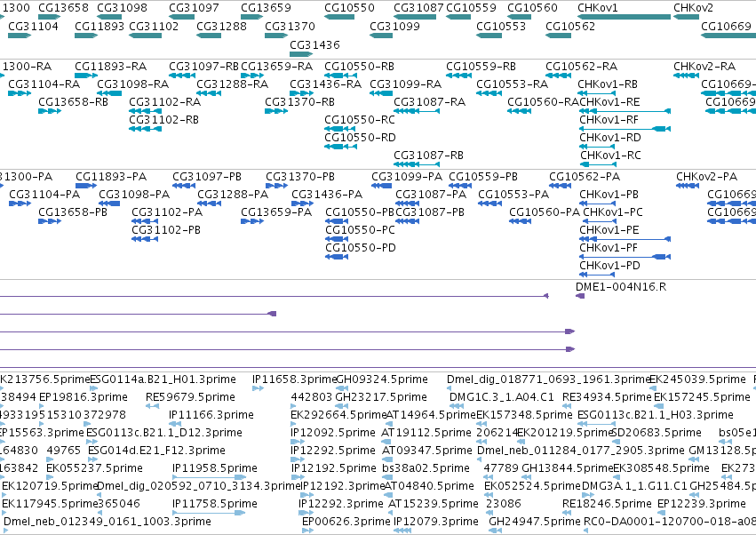The image size is (756, 535).
Task: Select the CG31097-RB transcript
Action: (182, 76)
